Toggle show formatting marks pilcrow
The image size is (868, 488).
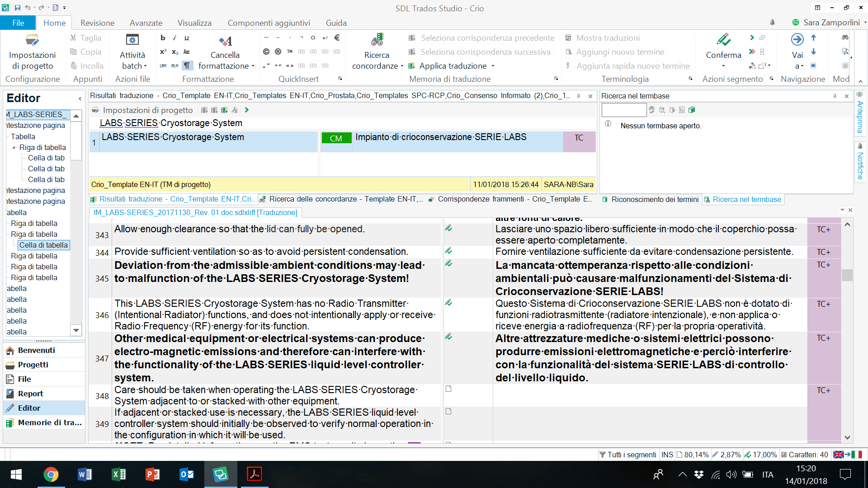point(187,66)
